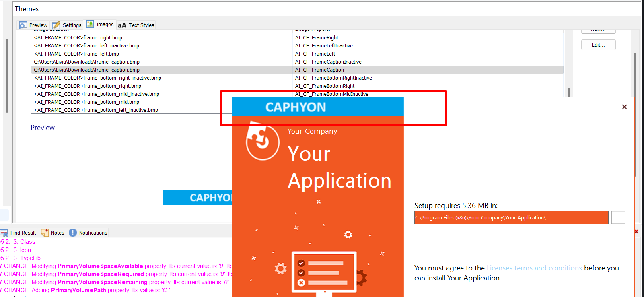644x297 pixels.
Task: Click the Preview tab magnifier icon
Action: 23,25
